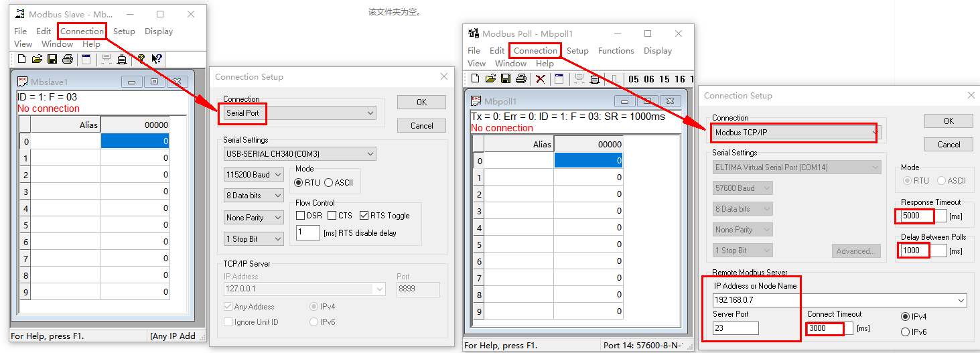Click the red X delete icon
Screen dimensions: 980x353
pyautogui.click(x=541, y=79)
